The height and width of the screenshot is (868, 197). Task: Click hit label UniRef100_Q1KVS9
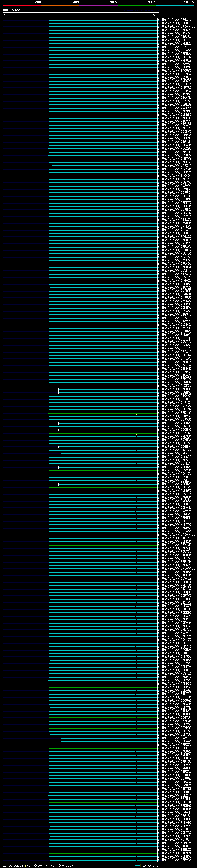(177, 416)
